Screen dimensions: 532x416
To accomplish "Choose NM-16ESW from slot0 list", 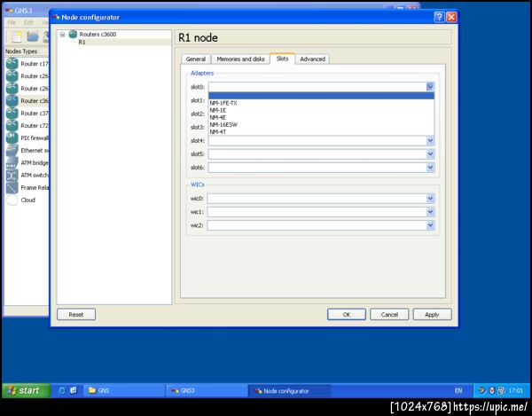I will 321,124.
